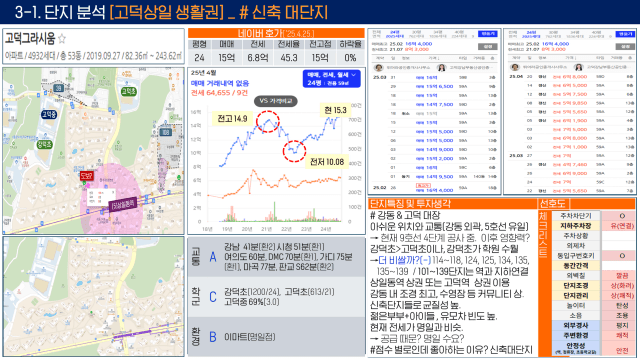Viewport: 640px width, 360px height.
Task: Click the lower map thumbnail
Action: pyautogui.click(x=93, y=296)
